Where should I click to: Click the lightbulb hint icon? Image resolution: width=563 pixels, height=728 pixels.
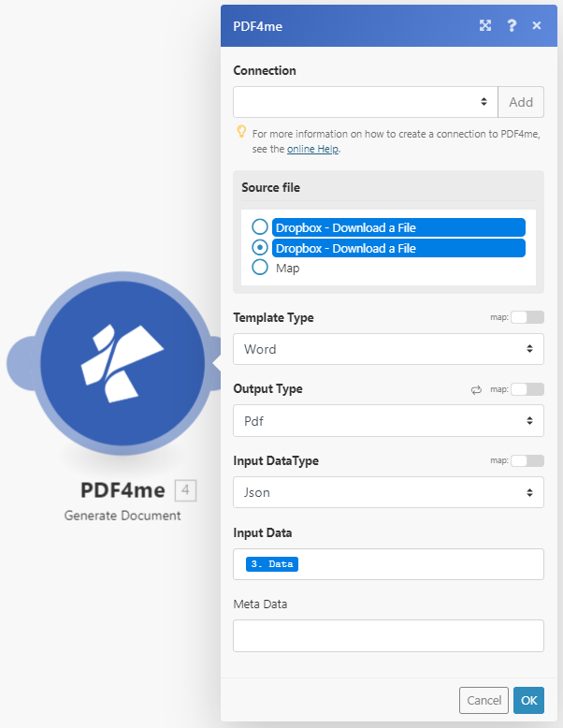pos(240,132)
